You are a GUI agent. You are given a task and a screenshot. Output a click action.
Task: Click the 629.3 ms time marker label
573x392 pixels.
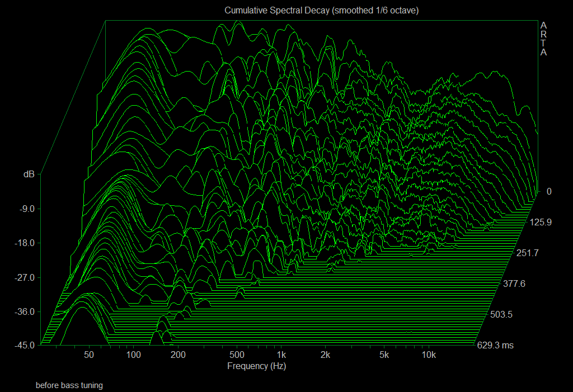click(x=495, y=345)
